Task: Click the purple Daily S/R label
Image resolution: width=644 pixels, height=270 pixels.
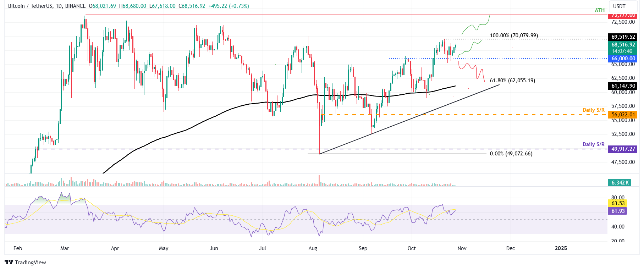Action: 594,144
